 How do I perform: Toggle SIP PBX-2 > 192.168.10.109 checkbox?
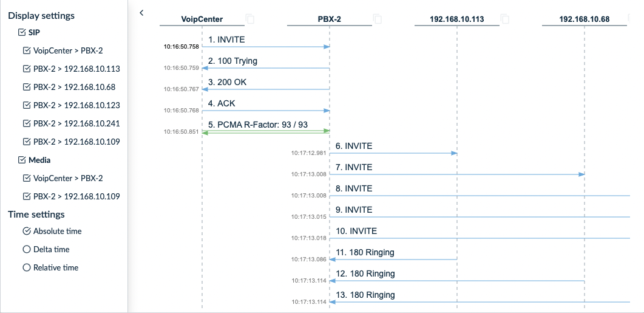click(x=27, y=142)
